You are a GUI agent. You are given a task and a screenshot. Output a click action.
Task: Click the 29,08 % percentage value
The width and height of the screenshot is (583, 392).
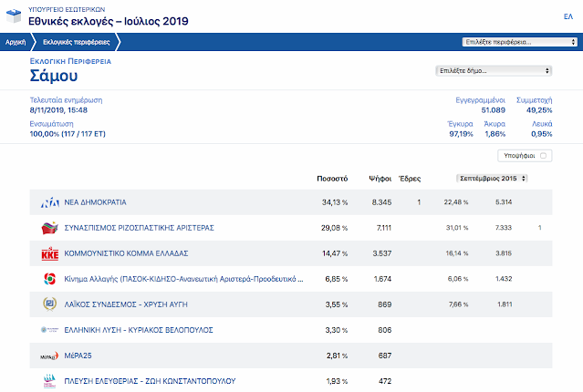coord(334,228)
